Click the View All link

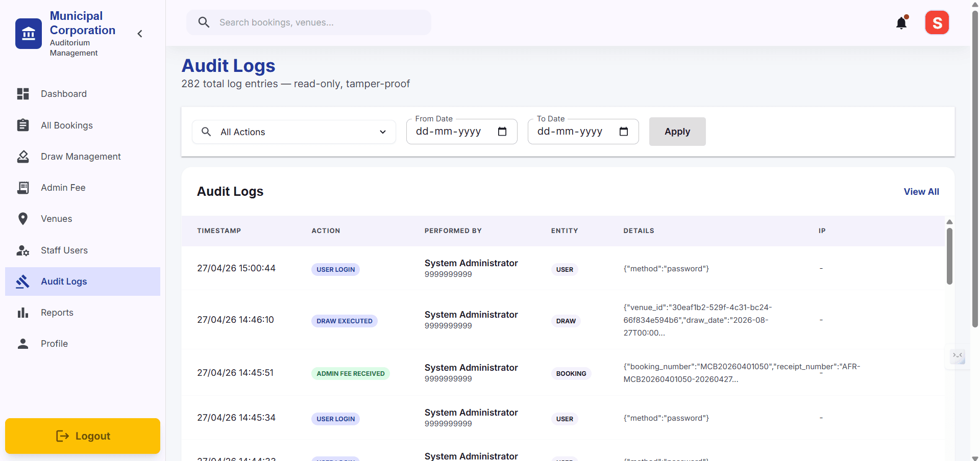tap(921, 192)
